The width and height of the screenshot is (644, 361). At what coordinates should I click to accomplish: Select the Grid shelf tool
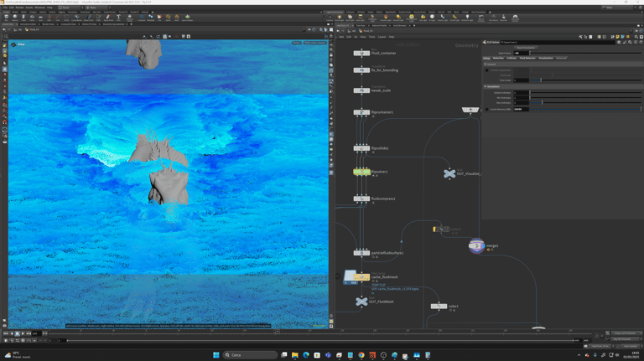click(40, 18)
